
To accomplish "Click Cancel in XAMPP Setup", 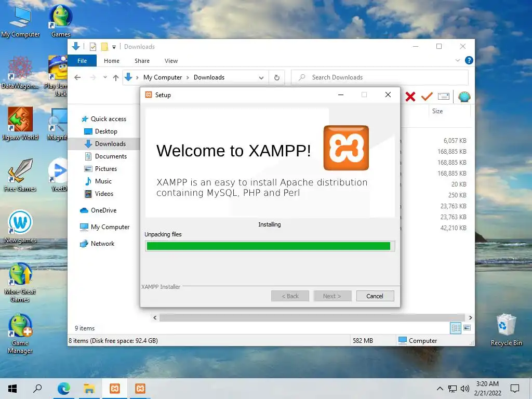I will click(375, 296).
